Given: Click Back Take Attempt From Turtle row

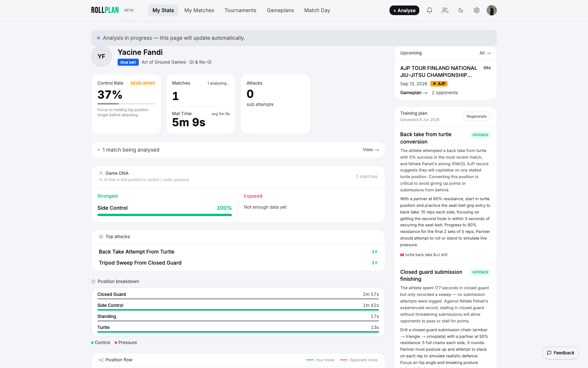Looking at the screenshot, I should tap(238, 252).
